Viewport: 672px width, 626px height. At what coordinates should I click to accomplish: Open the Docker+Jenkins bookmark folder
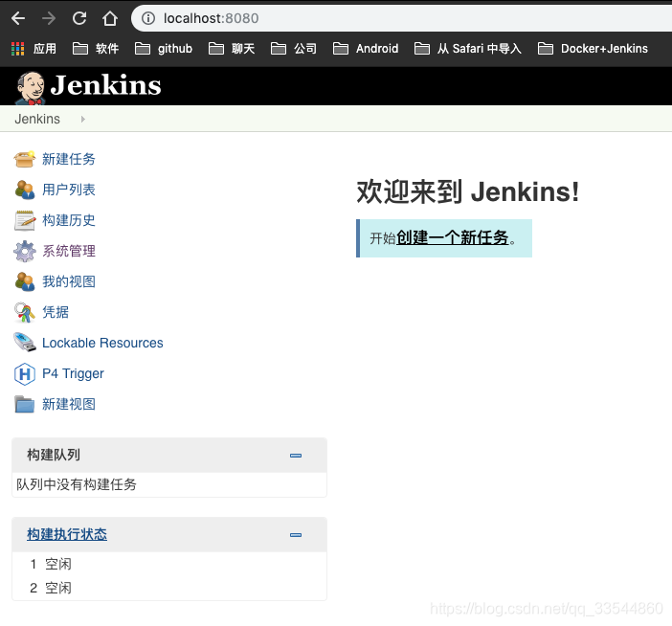tap(593, 49)
